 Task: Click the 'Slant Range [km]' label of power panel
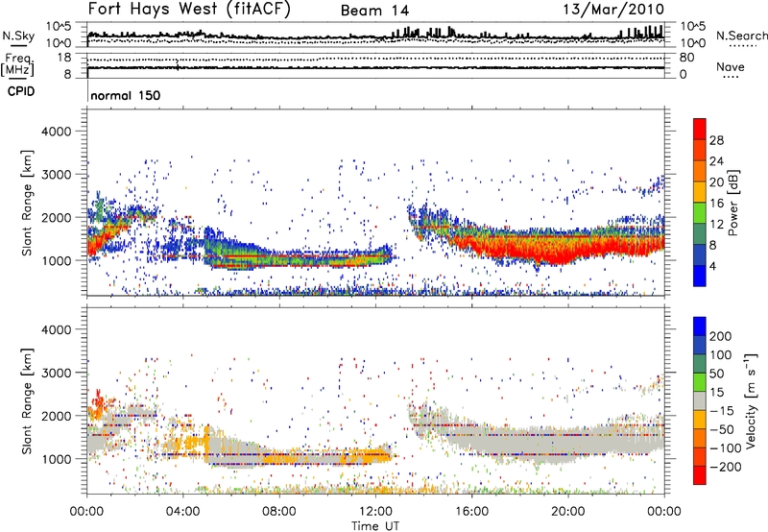[27, 203]
